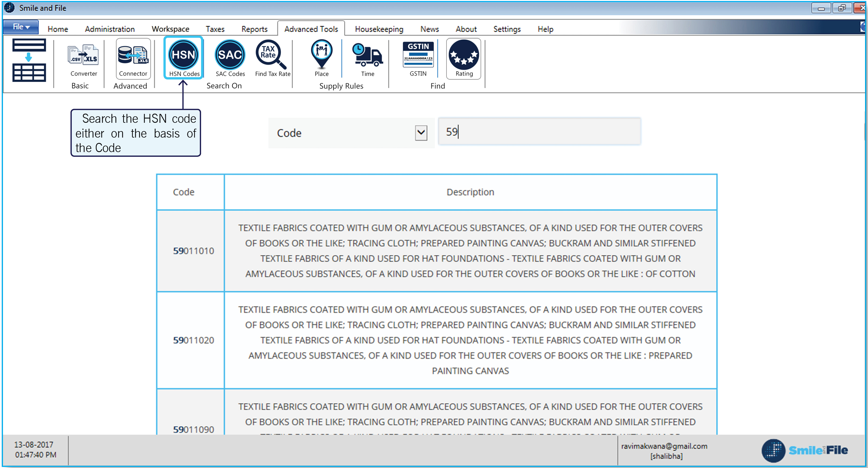The width and height of the screenshot is (868, 468).
Task: Click the table import icon in the ribbon
Action: point(29,60)
